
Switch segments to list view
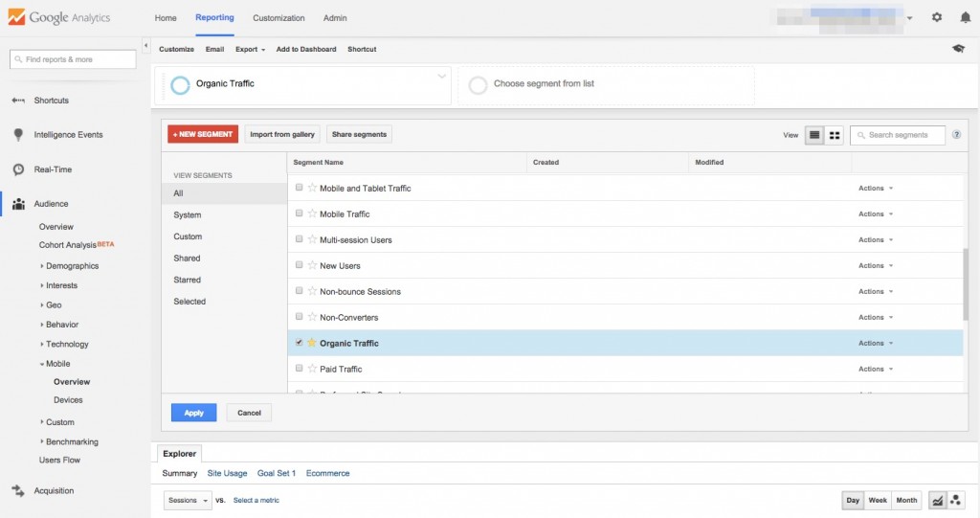(x=814, y=135)
